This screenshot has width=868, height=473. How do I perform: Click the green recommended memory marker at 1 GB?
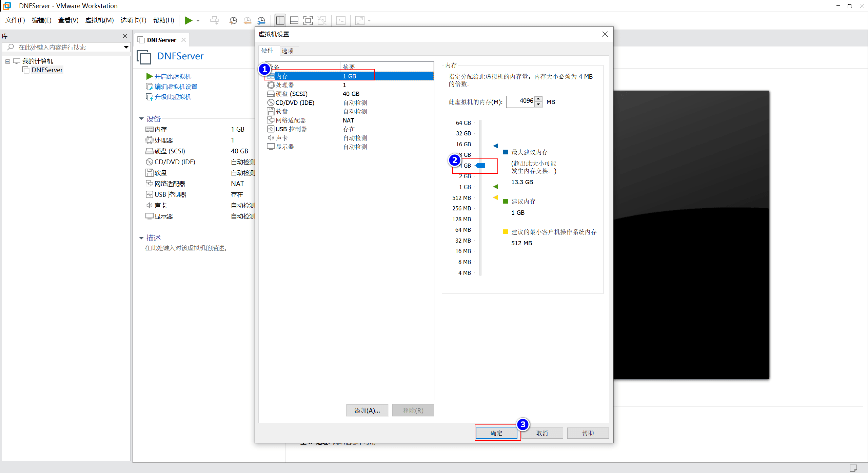(495, 187)
